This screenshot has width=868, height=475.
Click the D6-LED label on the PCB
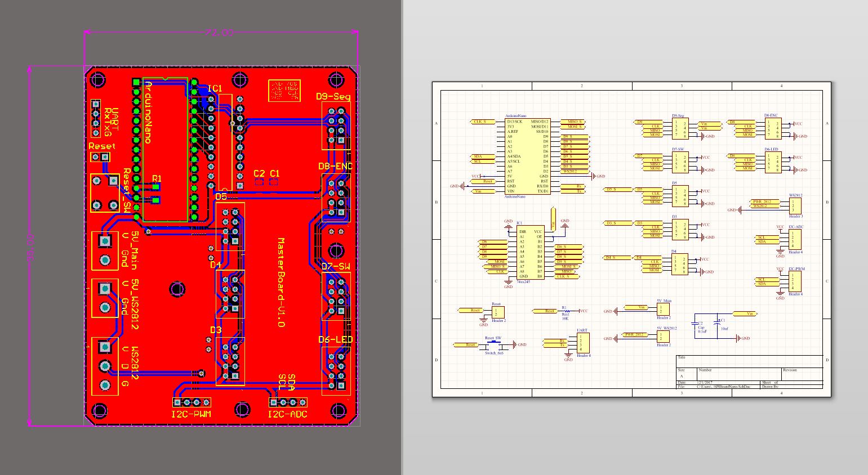coord(335,339)
